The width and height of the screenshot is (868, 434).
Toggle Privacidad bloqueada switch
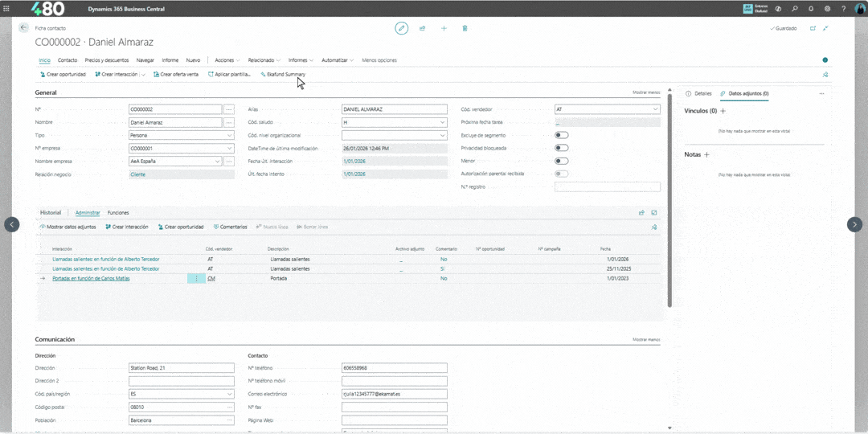tap(561, 148)
